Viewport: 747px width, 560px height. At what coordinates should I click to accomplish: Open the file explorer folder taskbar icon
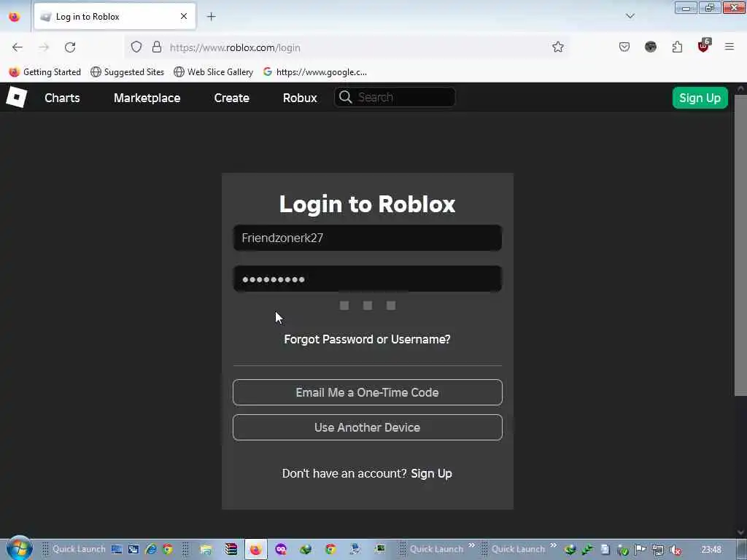(206, 549)
